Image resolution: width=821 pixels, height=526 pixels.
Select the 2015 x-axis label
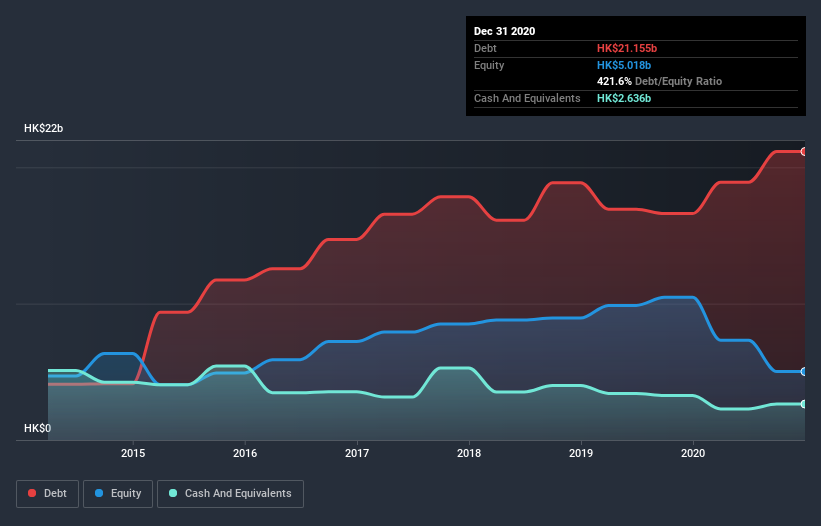point(133,453)
